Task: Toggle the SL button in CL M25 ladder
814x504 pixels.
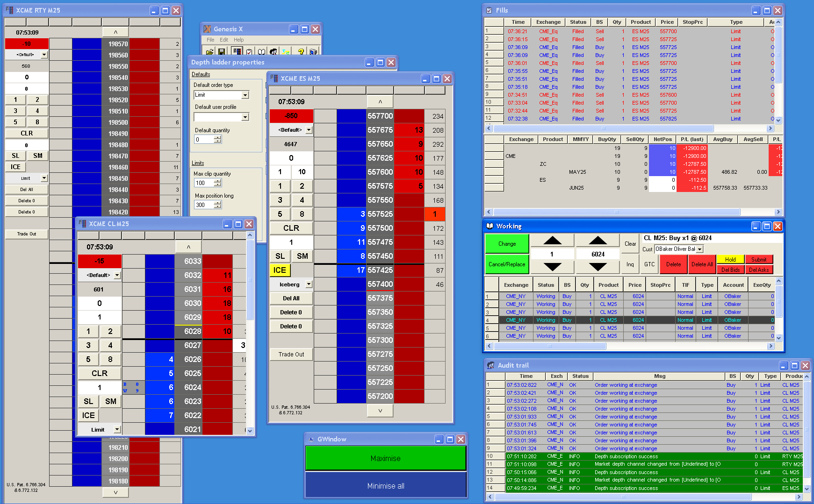Action: pyautogui.click(x=88, y=401)
